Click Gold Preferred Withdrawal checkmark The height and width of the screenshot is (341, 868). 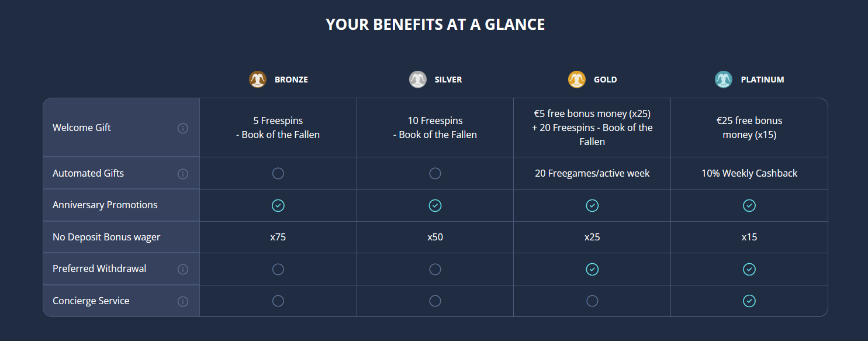click(592, 269)
